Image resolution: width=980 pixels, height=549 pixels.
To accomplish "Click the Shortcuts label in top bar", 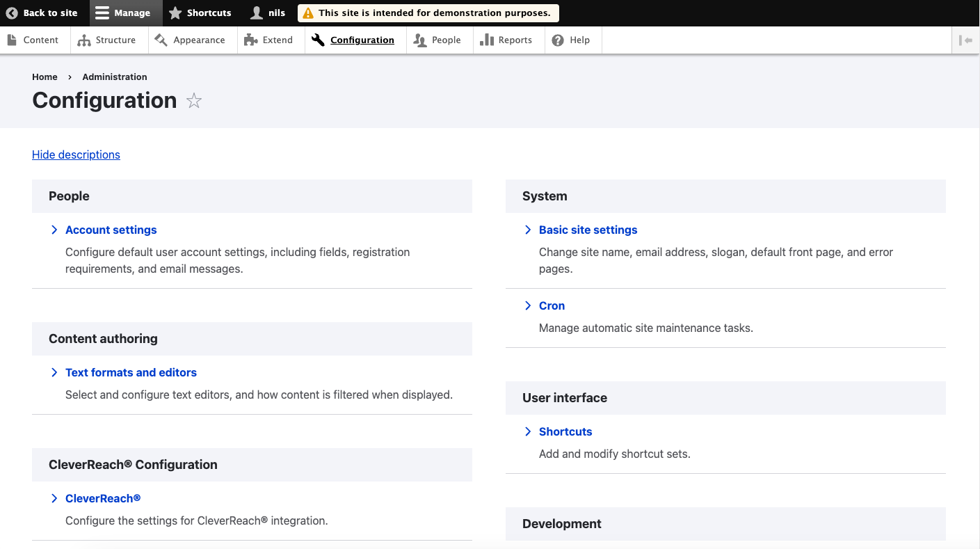I will click(209, 13).
